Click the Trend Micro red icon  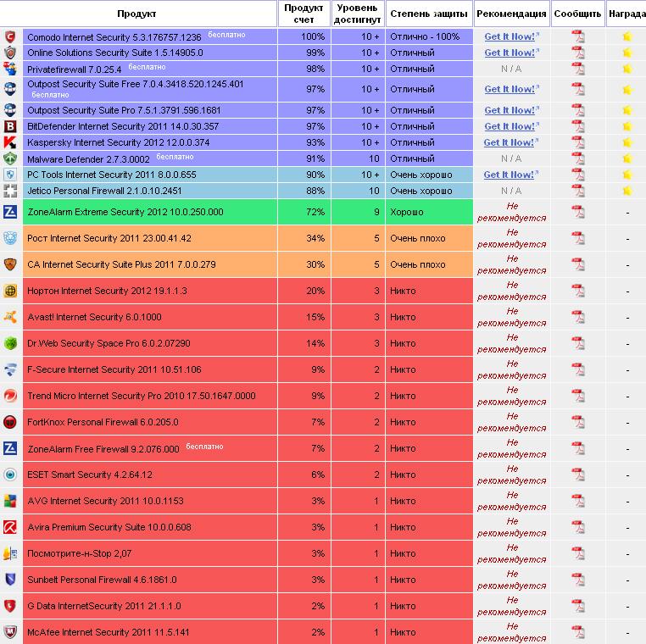pos(10,396)
